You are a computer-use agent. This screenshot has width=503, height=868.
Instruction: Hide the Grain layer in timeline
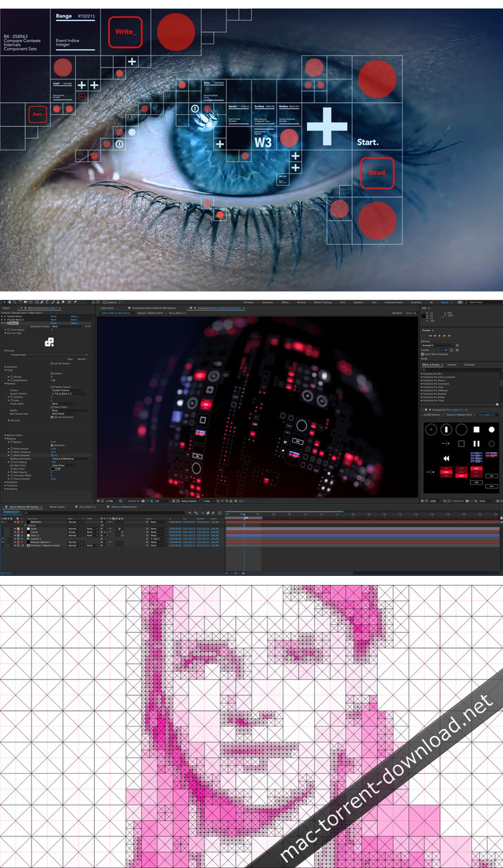pyautogui.click(x=3, y=528)
